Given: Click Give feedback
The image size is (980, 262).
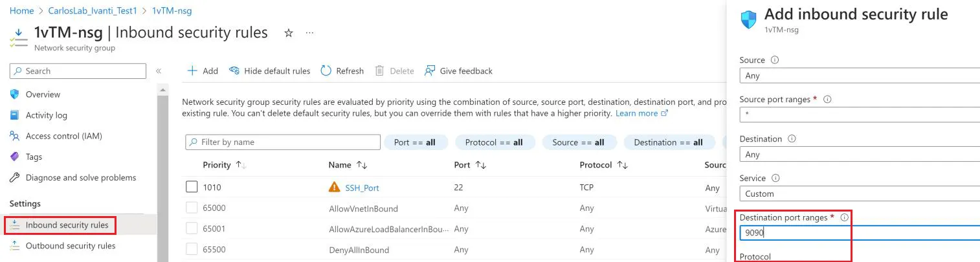Looking at the screenshot, I should pos(458,71).
